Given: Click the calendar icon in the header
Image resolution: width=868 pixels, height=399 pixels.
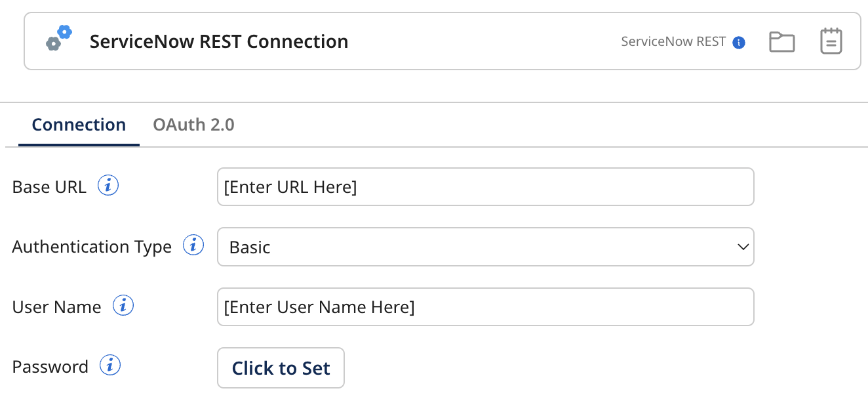Looking at the screenshot, I should (x=831, y=41).
